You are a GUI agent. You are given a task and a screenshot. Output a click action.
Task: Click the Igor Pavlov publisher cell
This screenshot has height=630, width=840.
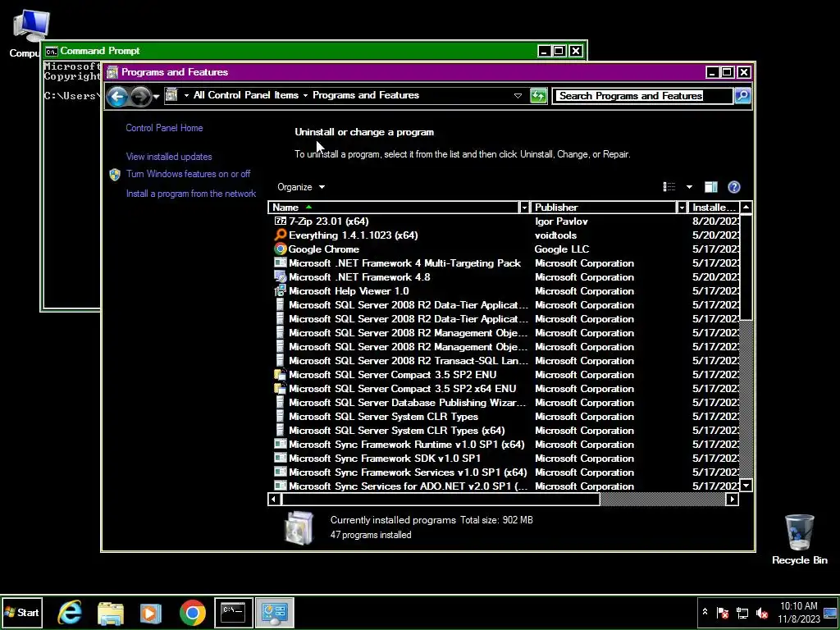561,221
